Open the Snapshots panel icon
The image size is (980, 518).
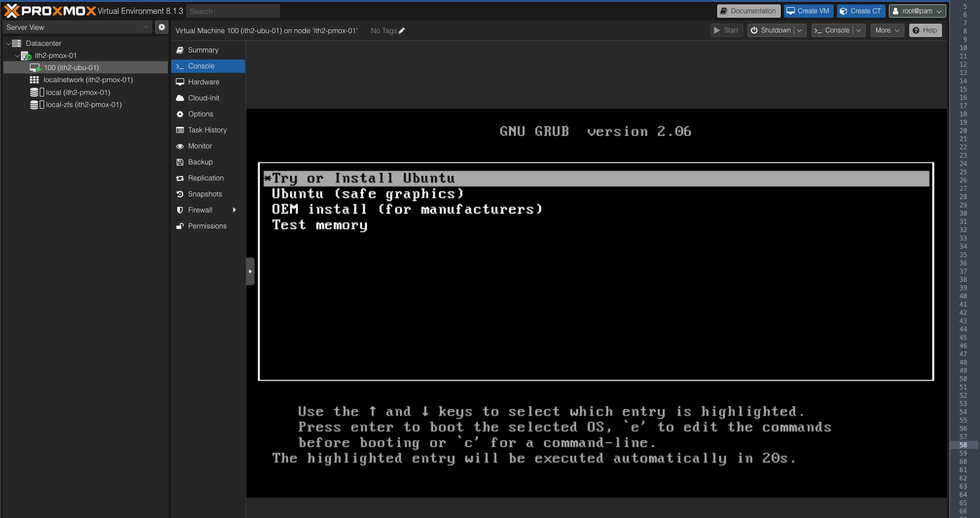[x=180, y=194]
